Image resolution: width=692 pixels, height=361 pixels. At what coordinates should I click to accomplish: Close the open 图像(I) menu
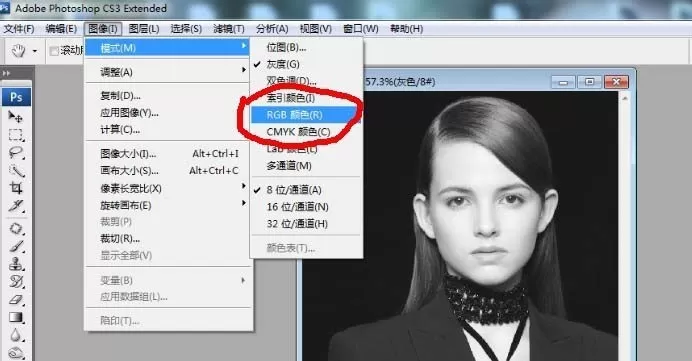click(103, 29)
